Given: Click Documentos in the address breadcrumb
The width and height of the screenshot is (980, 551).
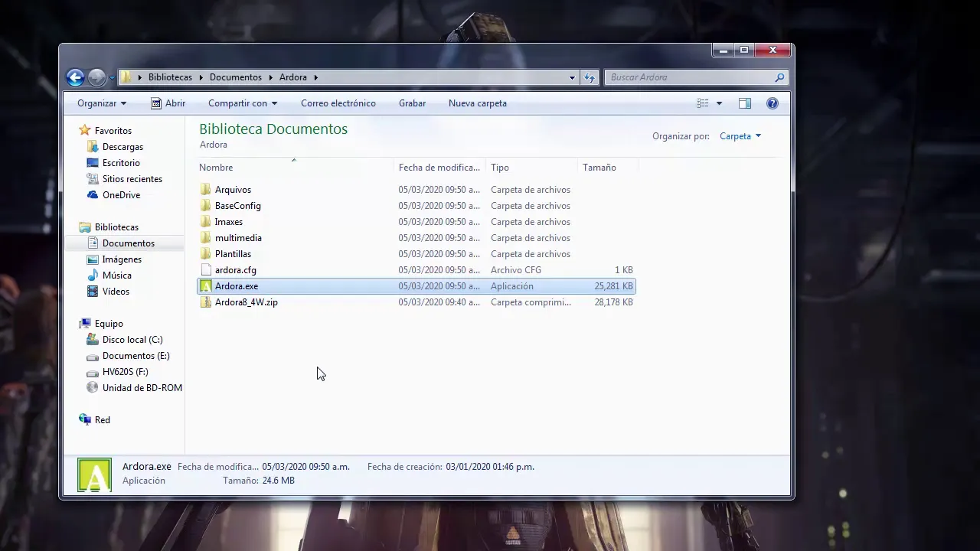Looking at the screenshot, I should (x=236, y=77).
